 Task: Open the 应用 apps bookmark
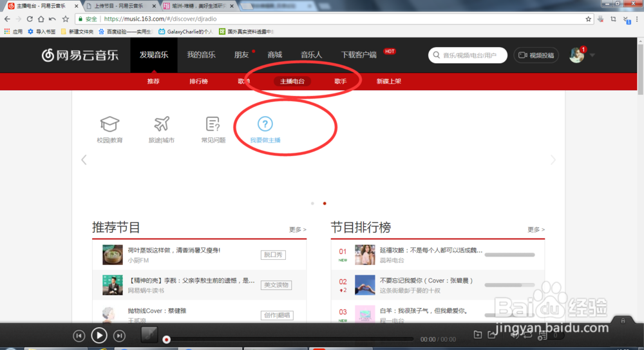pos(13,32)
